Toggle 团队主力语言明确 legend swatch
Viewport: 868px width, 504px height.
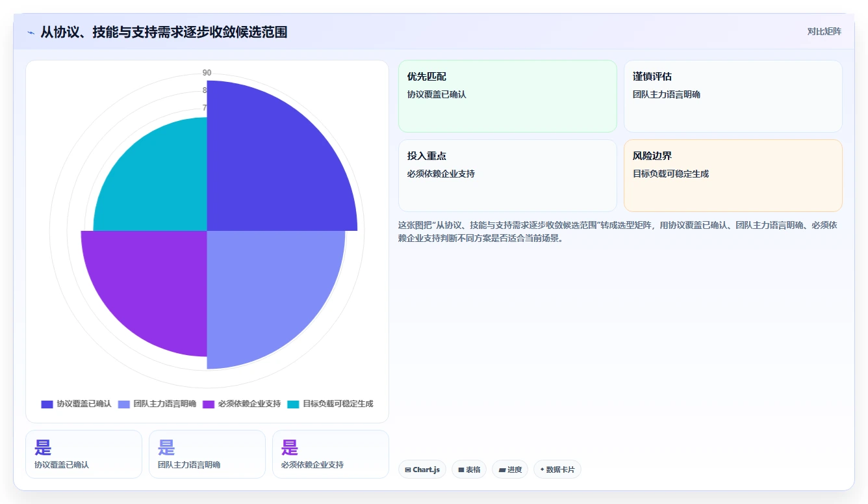tap(124, 404)
